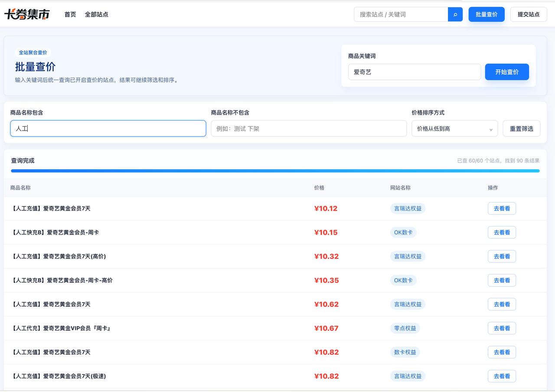Click the 零点权益 site tag
This screenshot has height=392, width=555.
pos(405,328)
